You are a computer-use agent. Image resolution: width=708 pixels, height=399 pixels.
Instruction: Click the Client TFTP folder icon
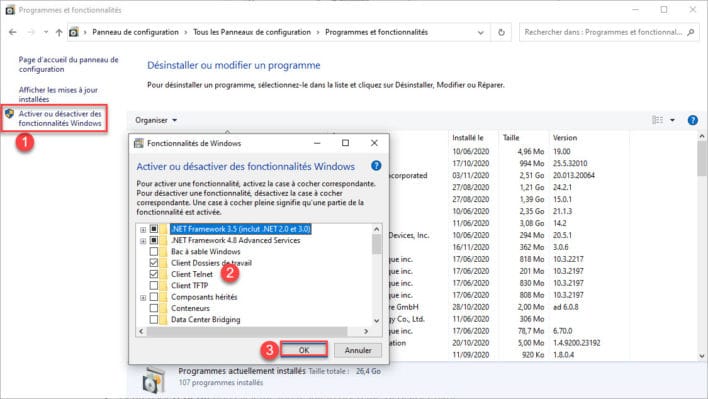click(163, 285)
